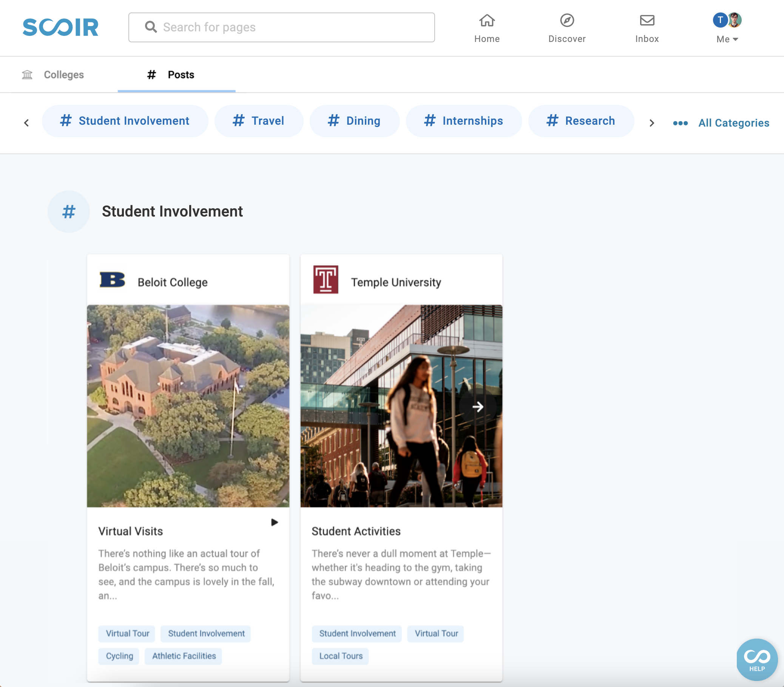This screenshot has height=687, width=784.
Task: Play the Virtual Visits video
Action: pos(274,523)
